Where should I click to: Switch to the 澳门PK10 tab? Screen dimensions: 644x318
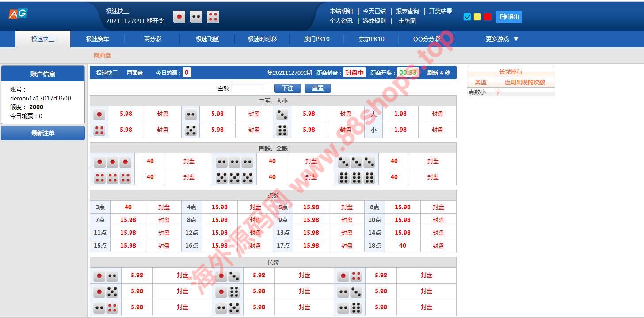click(x=316, y=39)
